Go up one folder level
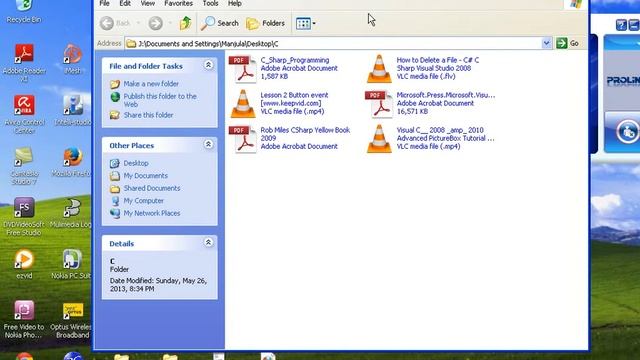640x360 pixels. click(x=186, y=23)
